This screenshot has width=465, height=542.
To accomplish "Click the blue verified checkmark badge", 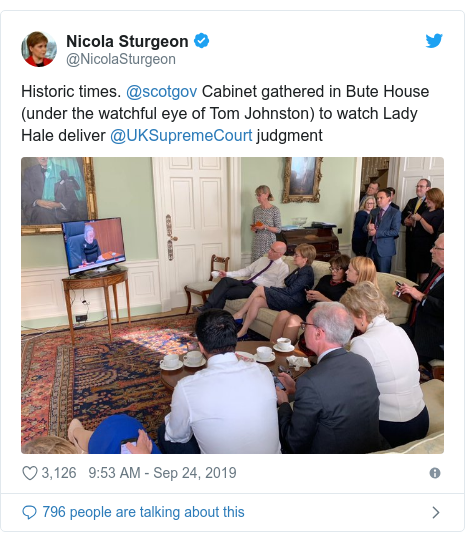I will pos(201,41).
